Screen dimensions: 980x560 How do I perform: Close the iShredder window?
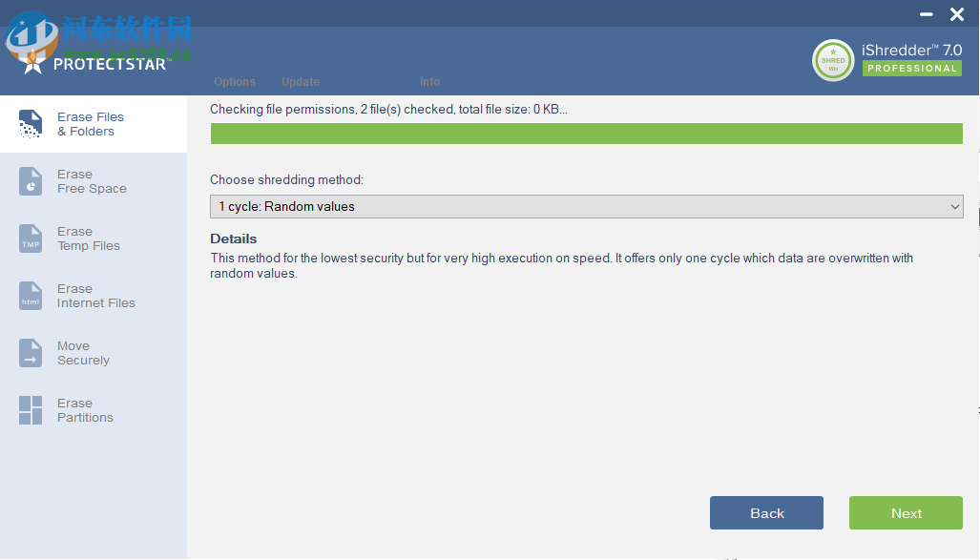coord(957,14)
